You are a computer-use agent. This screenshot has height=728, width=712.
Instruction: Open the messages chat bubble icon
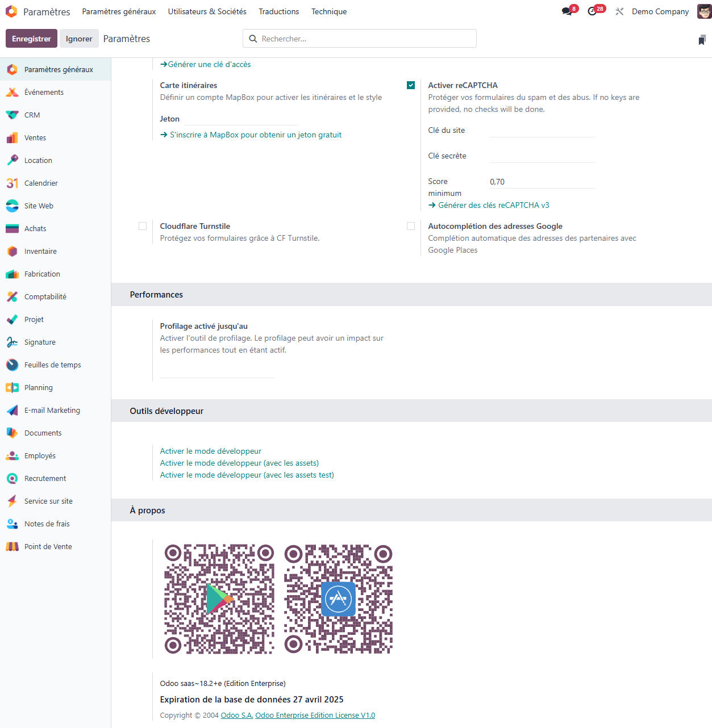click(567, 11)
